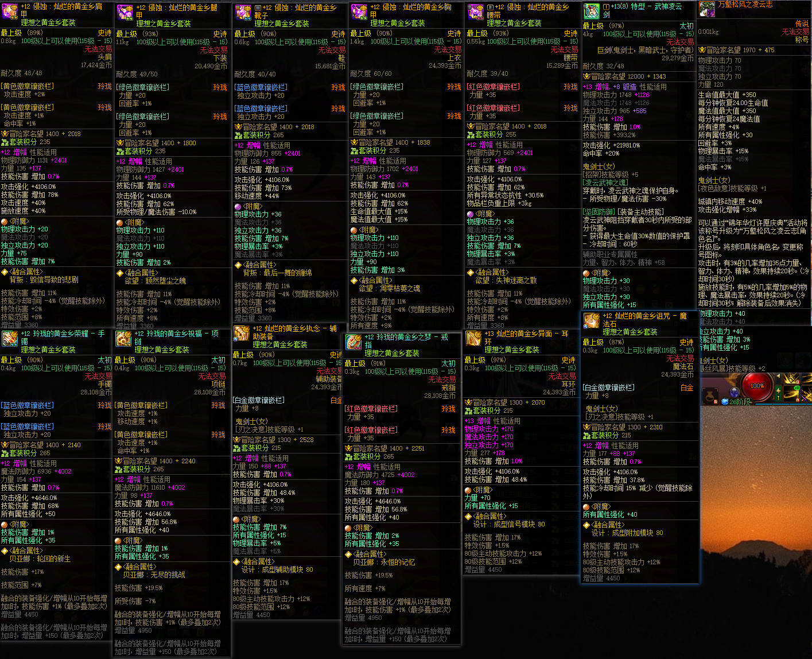This screenshot has height=659, width=812.
Task: Click the fusion diamond icon above 背叛：毁信导致的悲剧
Action: (x=5, y=272)
